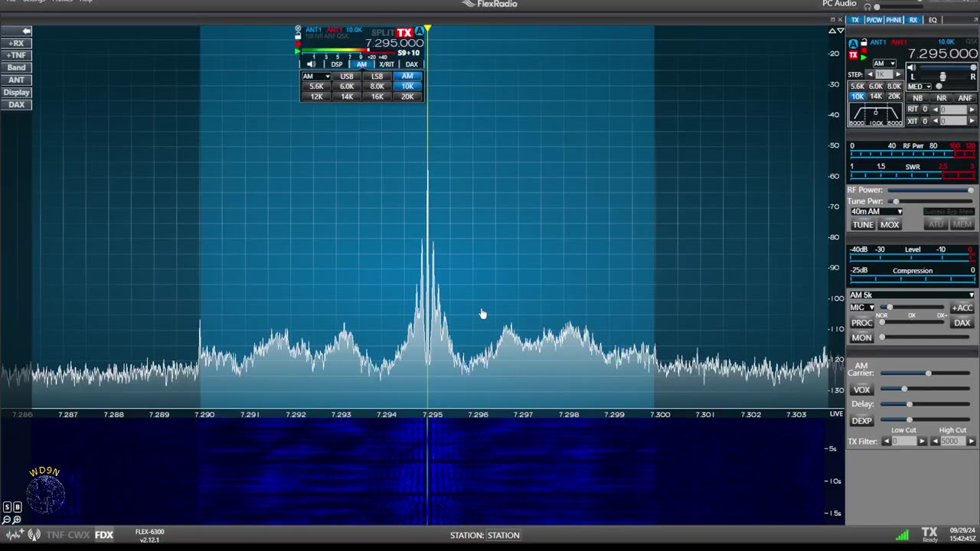
Task: Click the panadapter down triangle icon at top right
Action: click(x=841, y=31)
